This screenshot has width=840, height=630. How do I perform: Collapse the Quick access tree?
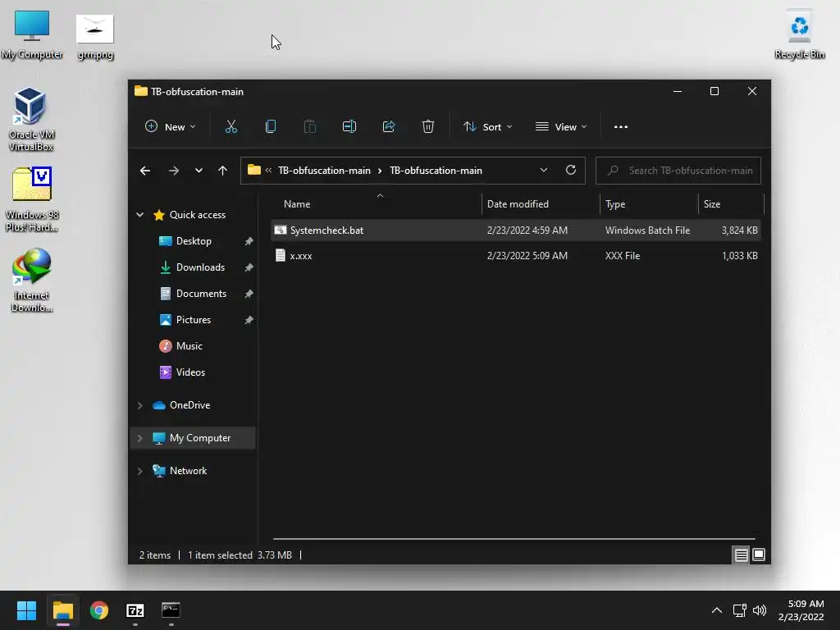(x=139, y=215)
